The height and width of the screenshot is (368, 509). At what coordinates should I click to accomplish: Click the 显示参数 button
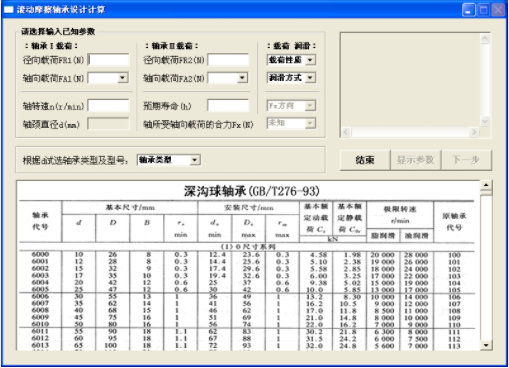(415, 160)
